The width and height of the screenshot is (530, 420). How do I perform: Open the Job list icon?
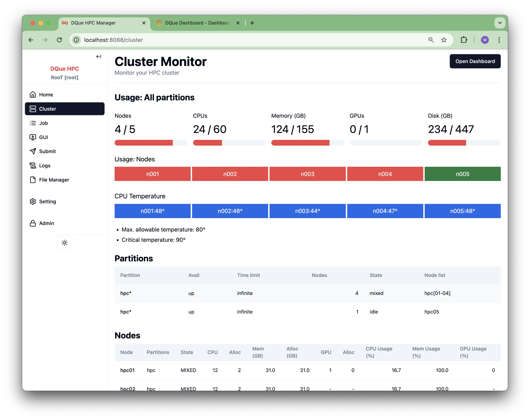(x=33, y=123)
